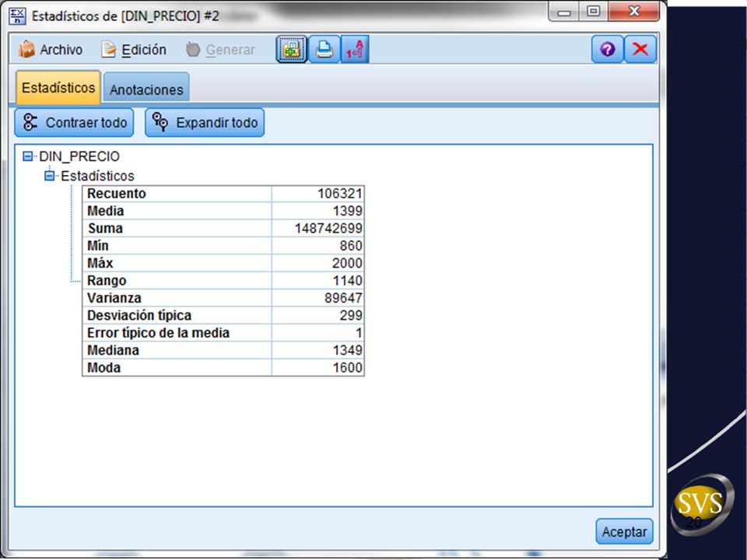Maximize the Estadísticos window
Viewport: 747px width, 560px height.
pyautogui.click(x=593, y=12)
